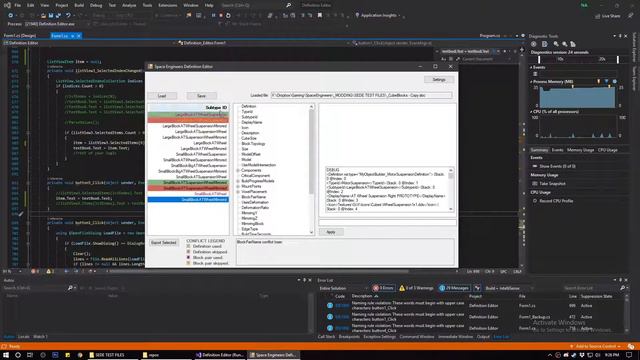Switch to the Form1.cs [Design] tab
This screenshot has width=640, height=360.
click(20, 36)
